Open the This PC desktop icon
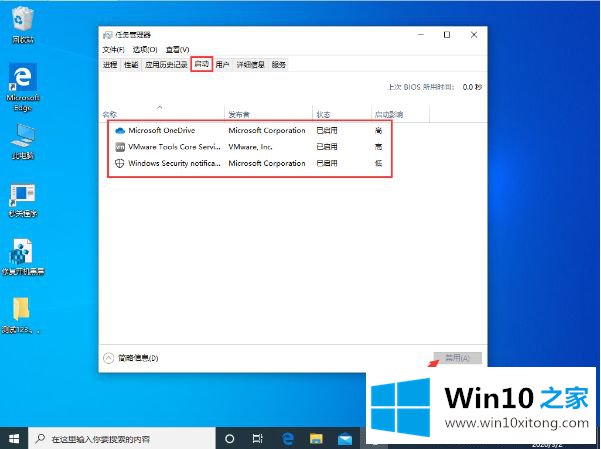The height and width of the screenshot is (449, 601). pyautogui.click(x=22, y=140)
